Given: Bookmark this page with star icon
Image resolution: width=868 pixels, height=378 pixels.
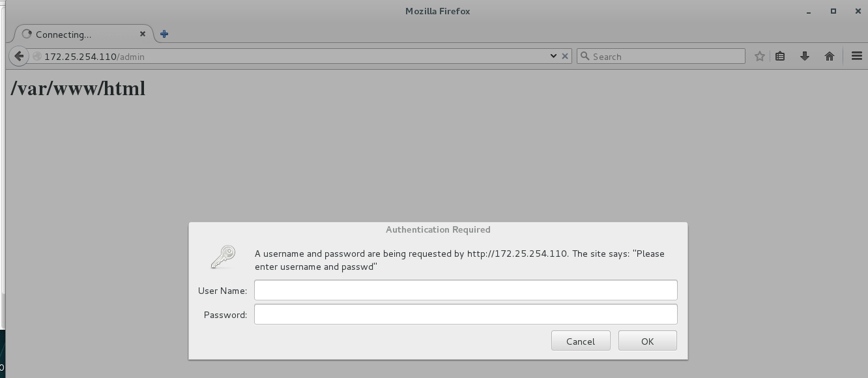Looking at the screenshot, I should tap(760, 56).
